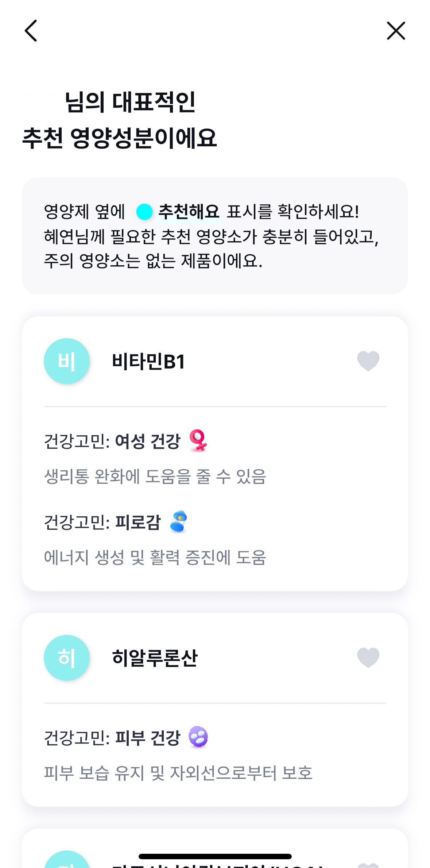Tap the 피부 보습 유지 description text

[178, 773]
